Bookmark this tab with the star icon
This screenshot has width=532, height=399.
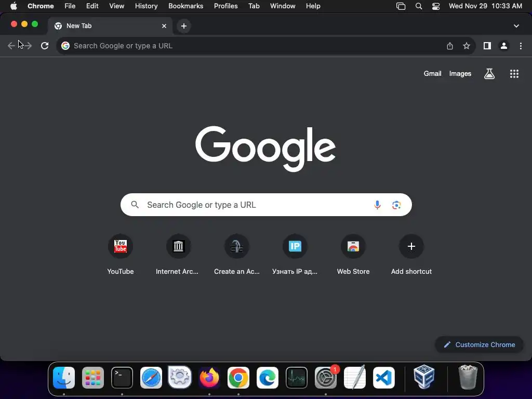tap(467, 46)
